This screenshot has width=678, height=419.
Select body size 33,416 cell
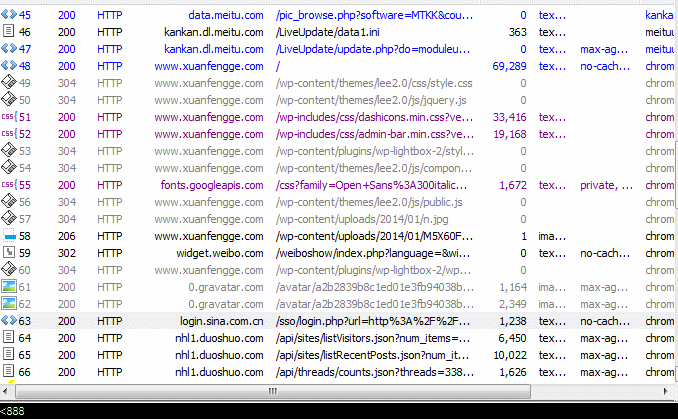pyautogui.click(x=509, y=117)
